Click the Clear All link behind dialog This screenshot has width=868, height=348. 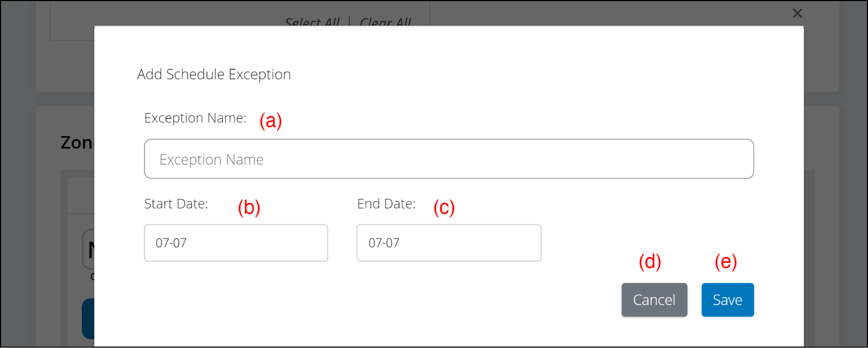pyautogui.click(x=385, y=22)
